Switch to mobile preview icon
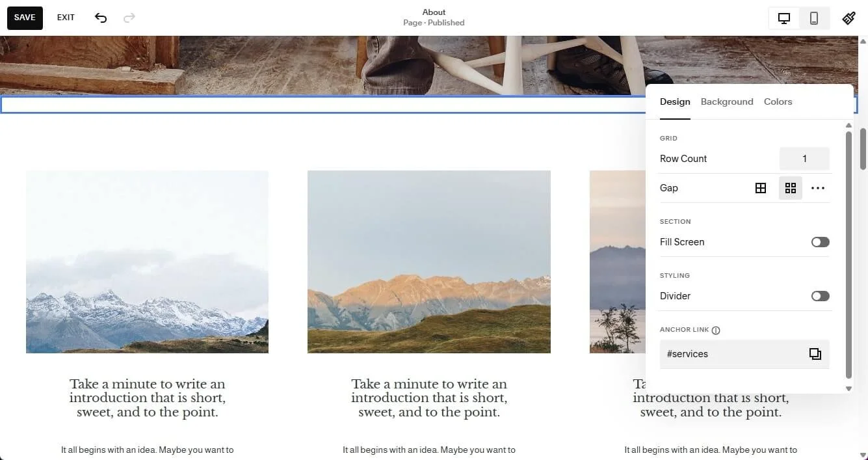This screenshot has width=868, height=460. click(813, 18)
